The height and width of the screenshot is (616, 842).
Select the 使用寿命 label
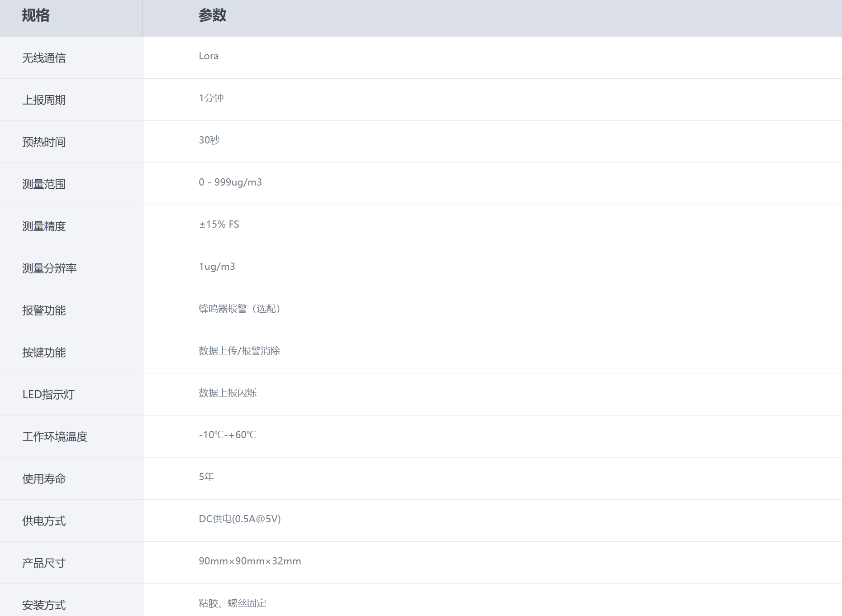(x=44, y=479)
